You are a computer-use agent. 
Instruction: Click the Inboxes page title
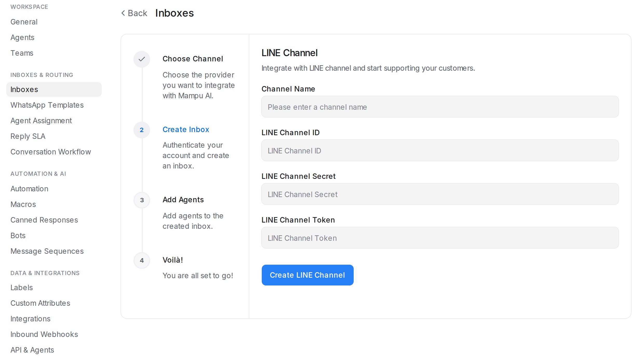tap(175, 13)
